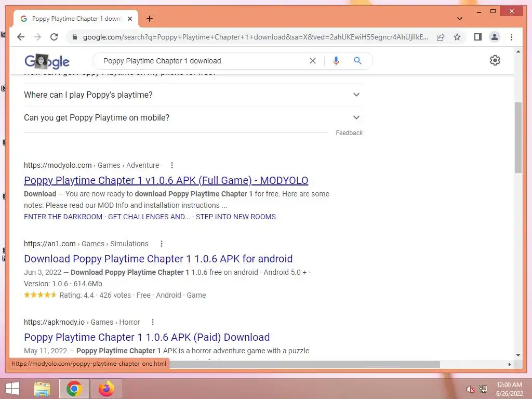Open the Windows Start menu
Viewport: 532px width, 399px height.
coord(12,389)
